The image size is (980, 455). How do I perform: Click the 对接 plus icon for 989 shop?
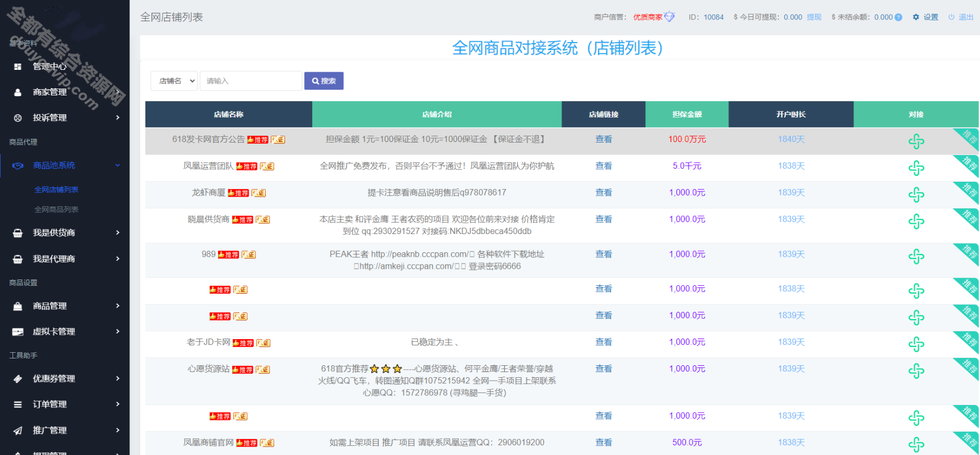(x=916, y=257)
